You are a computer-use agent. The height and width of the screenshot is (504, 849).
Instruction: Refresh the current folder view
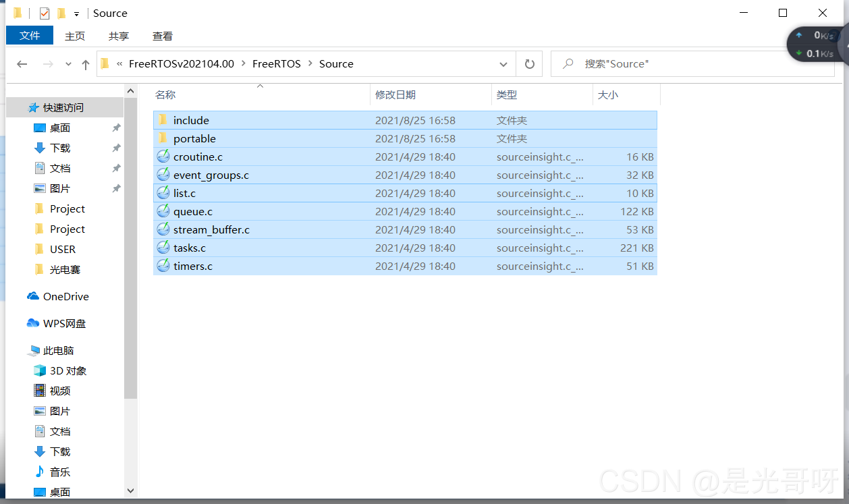tap(530, 64)
